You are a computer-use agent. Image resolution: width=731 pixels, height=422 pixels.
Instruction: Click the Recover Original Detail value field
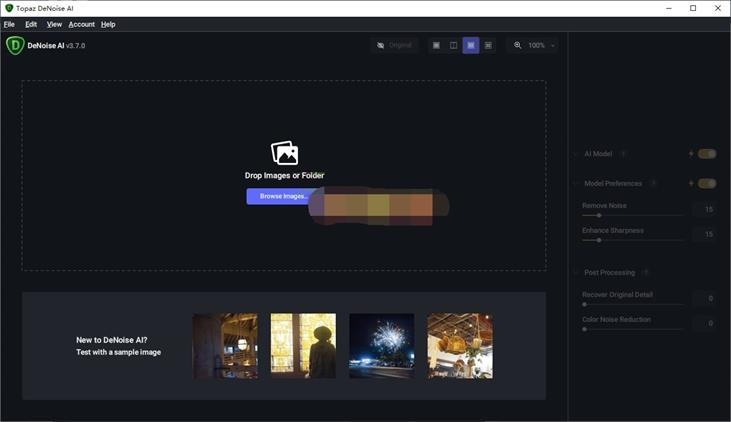click(704, 298)
